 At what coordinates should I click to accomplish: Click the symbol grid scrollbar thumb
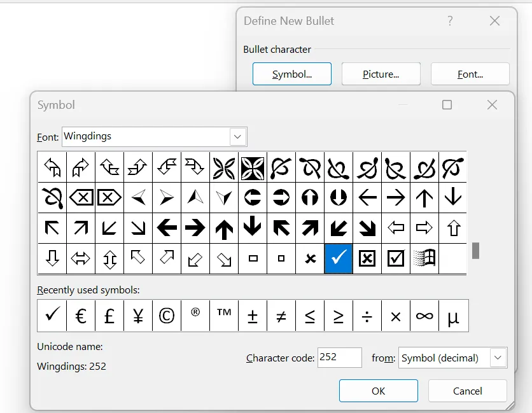pyautogui.click(x=475, y=251)
